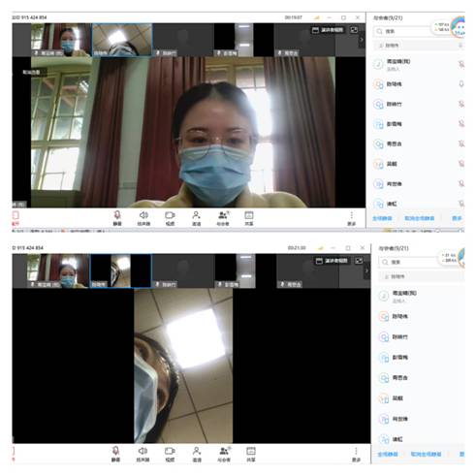476x476 pixels.
Task: Open the three-dot More menu in the upper toolbar
Action: pos(351,218)
